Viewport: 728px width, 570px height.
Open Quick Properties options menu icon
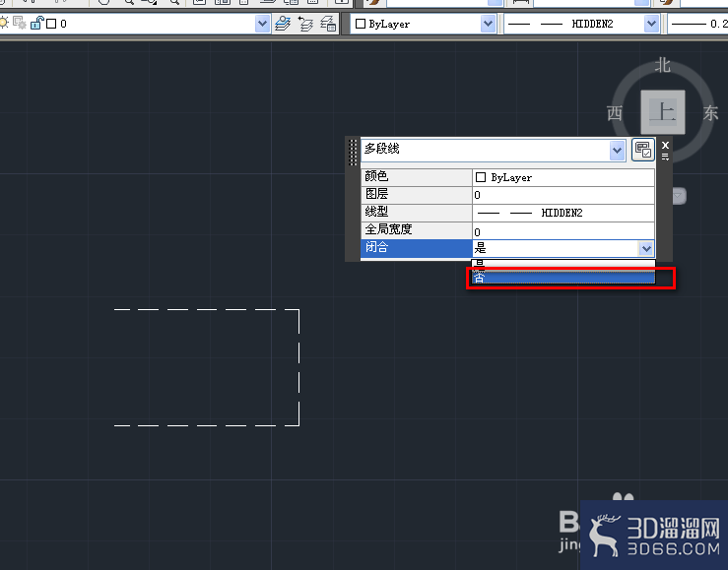click(665, 157)
